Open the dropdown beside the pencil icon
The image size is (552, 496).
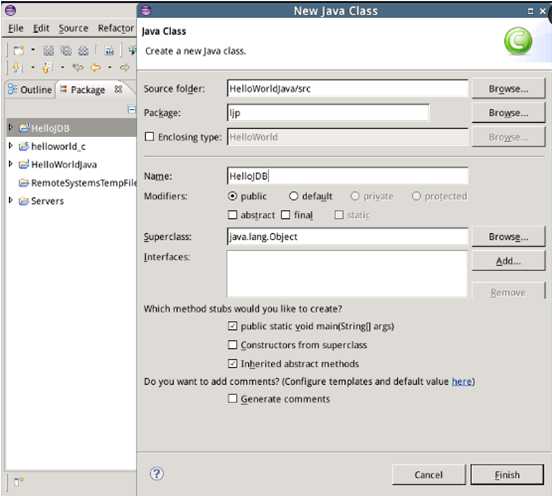62,67
